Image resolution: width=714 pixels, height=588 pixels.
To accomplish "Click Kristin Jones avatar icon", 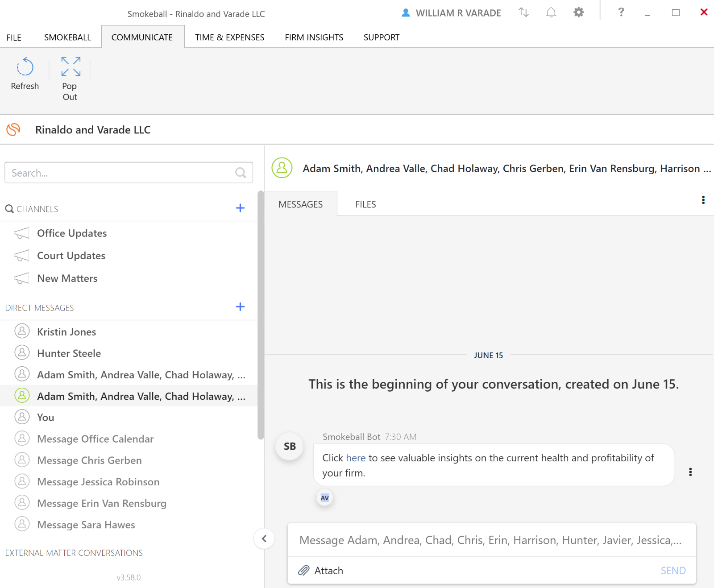I will pos(22,331).
